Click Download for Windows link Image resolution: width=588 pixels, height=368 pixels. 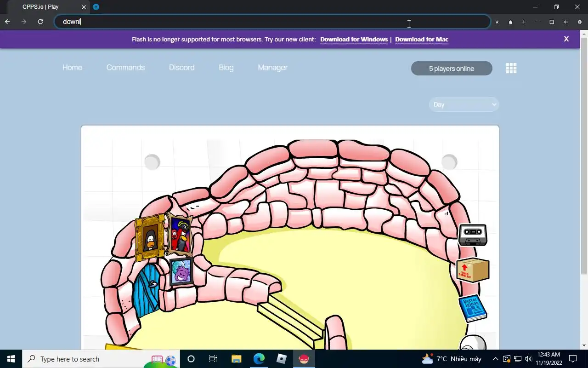[x=354, y=39]
